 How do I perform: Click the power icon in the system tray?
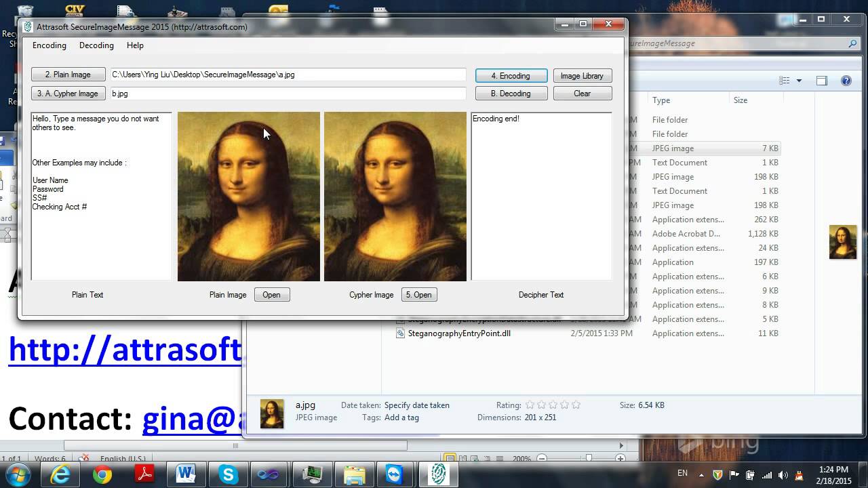tap(751, 474)
